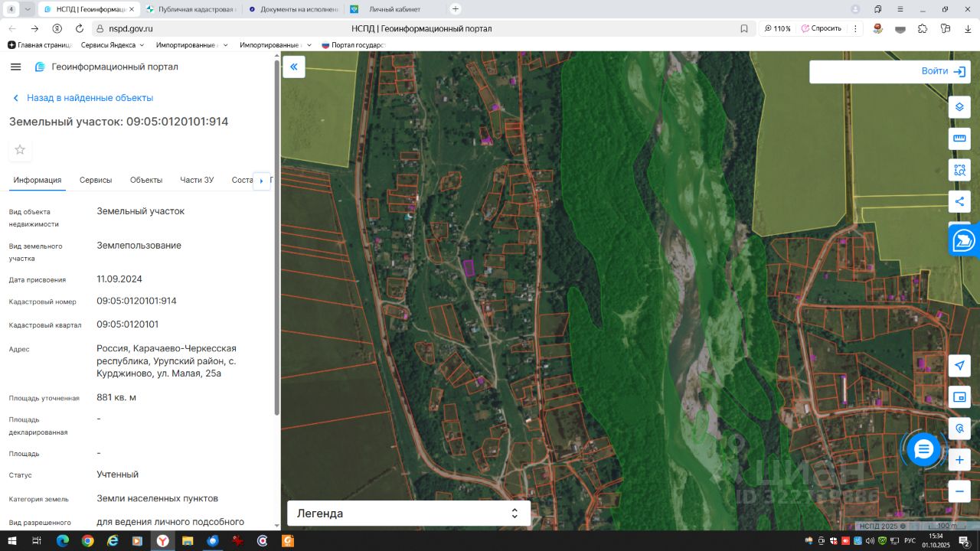Switch РУС input language in tray
The height and width of the screenshot is (551, 980).
click(910, 540)
